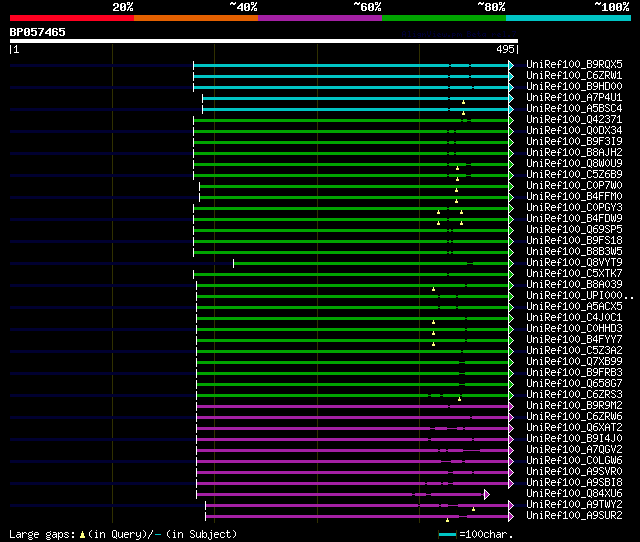Click the purple ~60% identity color band

point(320,18)
